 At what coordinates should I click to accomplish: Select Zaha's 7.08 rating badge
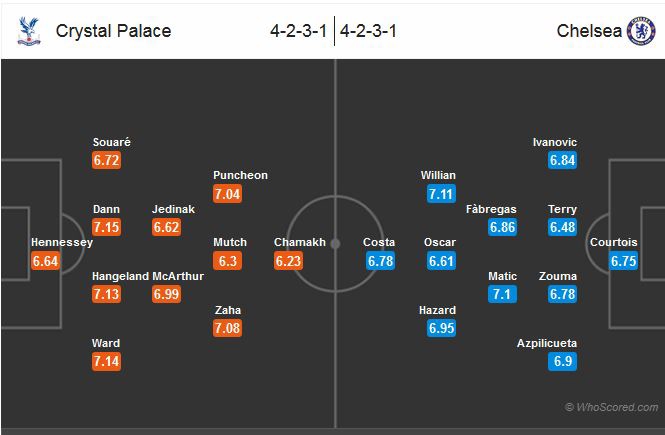[x=228, y=328]
